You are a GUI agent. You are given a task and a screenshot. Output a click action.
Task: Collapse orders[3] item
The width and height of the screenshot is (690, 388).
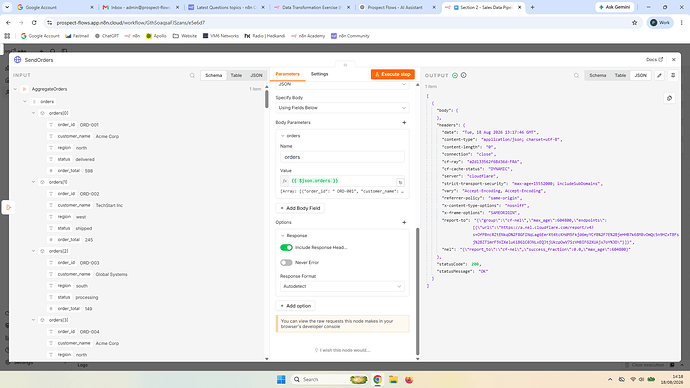pyautogui.click(x=33, y=320)
